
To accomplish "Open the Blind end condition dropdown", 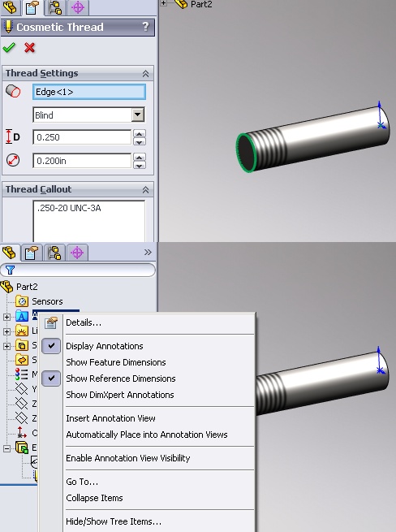I will pos(138,115).
